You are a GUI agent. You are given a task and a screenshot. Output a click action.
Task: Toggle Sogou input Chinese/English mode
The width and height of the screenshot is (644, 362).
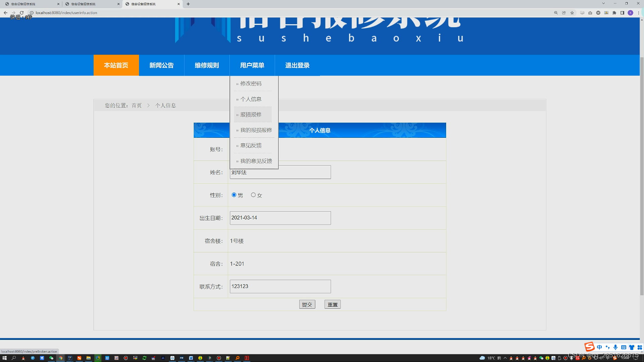(599, 347)
